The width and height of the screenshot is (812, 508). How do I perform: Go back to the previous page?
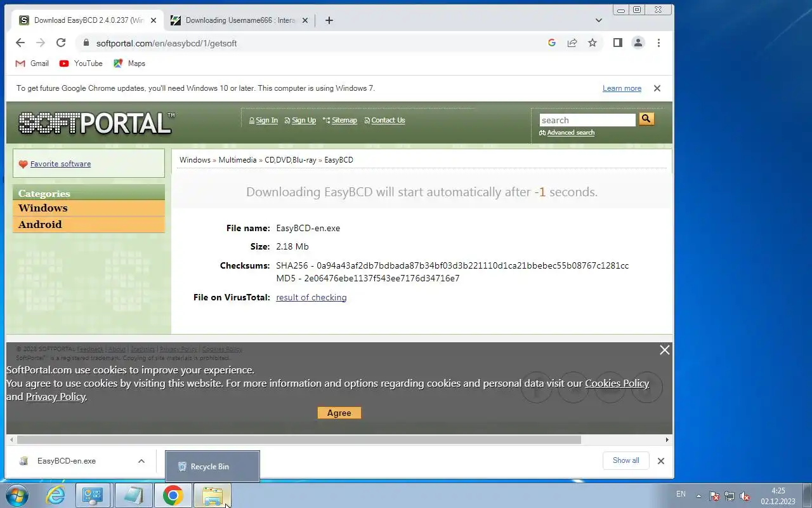click(20, 43)
